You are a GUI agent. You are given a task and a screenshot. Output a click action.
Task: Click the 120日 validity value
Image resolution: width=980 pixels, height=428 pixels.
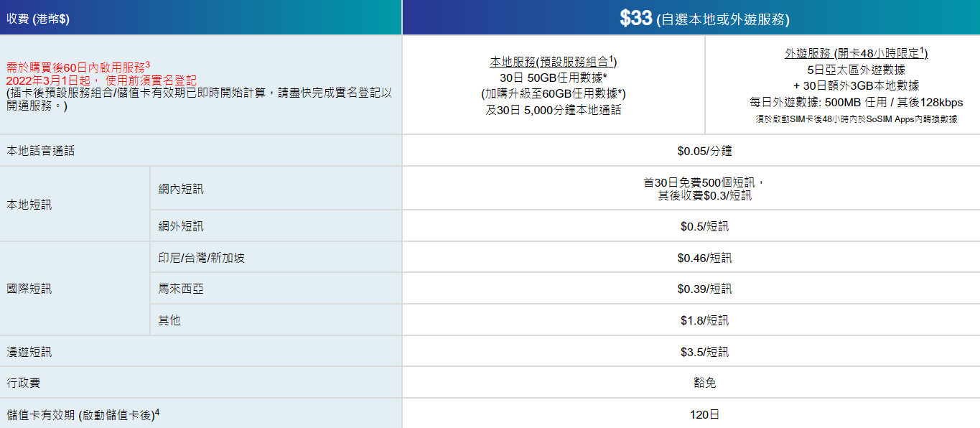704,414
